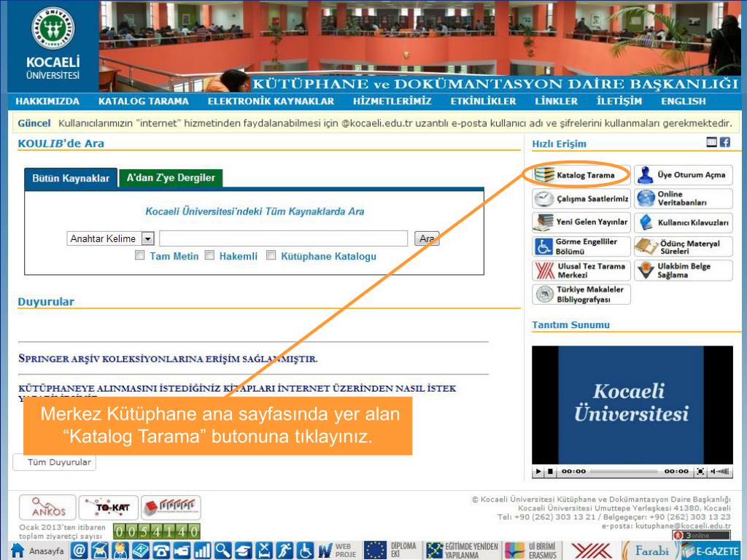Click the Ara search button
The height and width of the screenshot is (560, 747).
[x=427, y=238]
